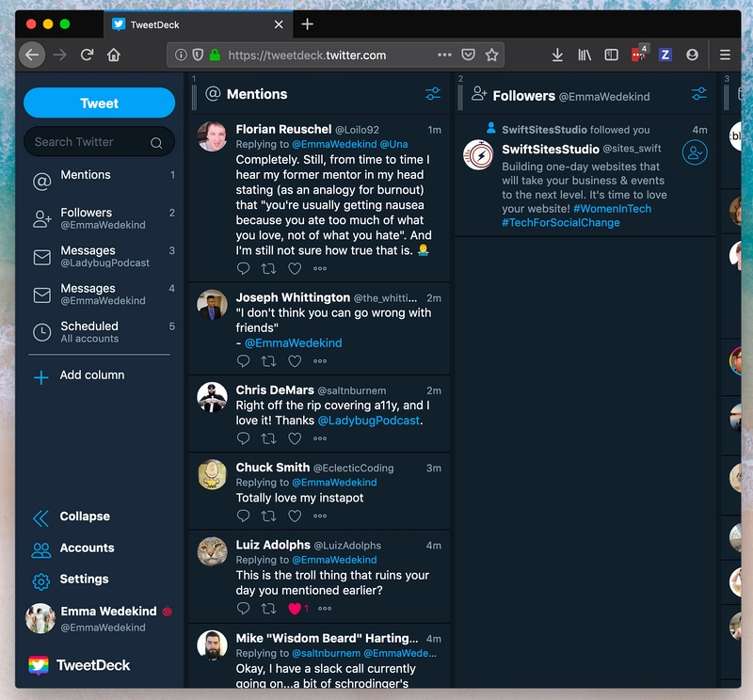Go back in browser

(x=32, y=55)
